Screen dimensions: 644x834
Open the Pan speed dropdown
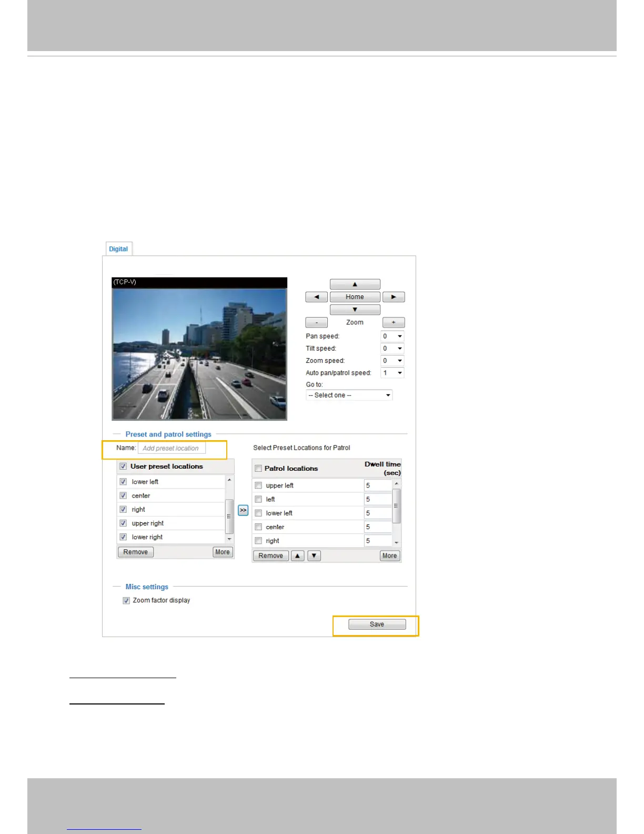coord(393,336)
